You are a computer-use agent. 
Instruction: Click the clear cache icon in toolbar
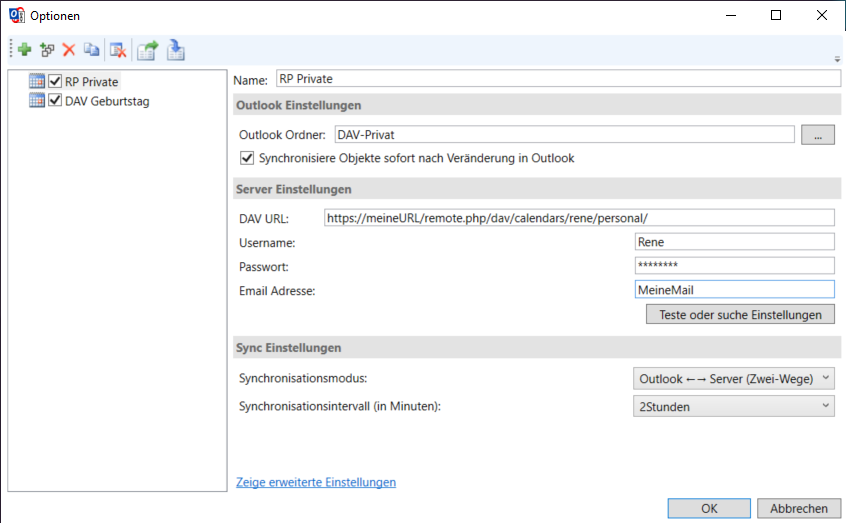click(118, 49)
